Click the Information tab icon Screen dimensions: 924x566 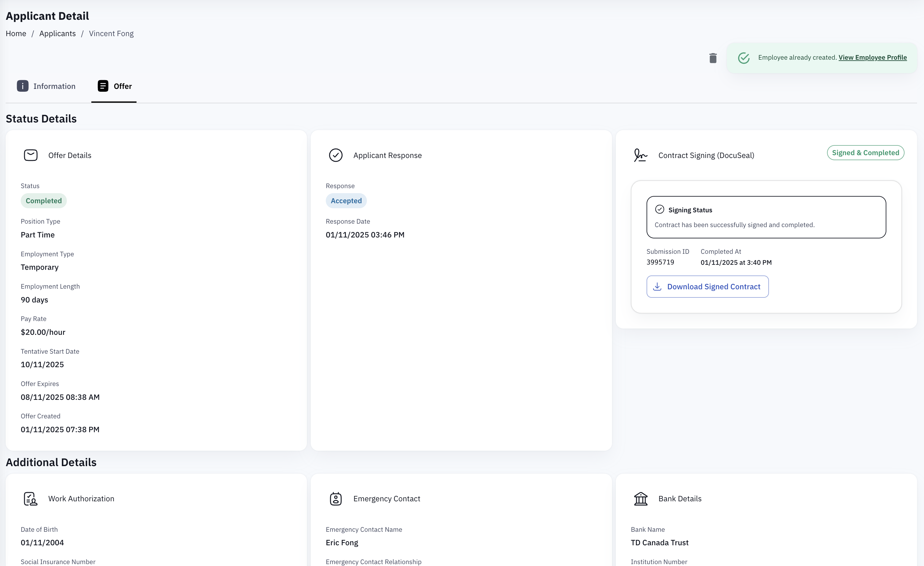[x=23, y=86]
